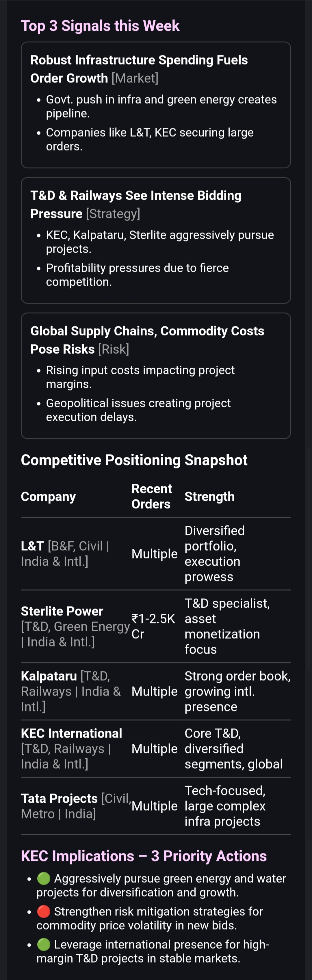The width and height of the screenshot is (312, 980).
Task: Click the "KEC Implications – 3 Priority Actions" heading
Action: coord(144,856)
